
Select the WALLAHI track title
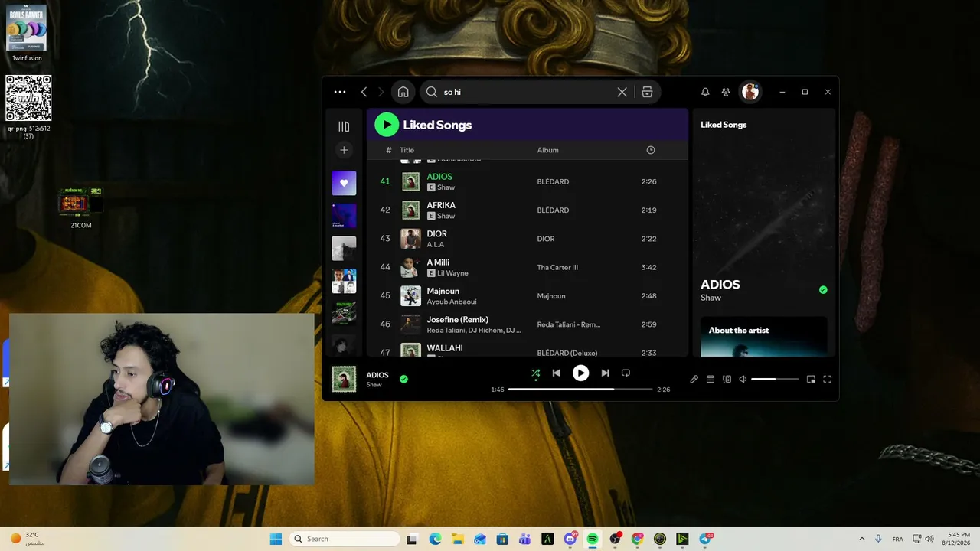[x=445, y=348]
